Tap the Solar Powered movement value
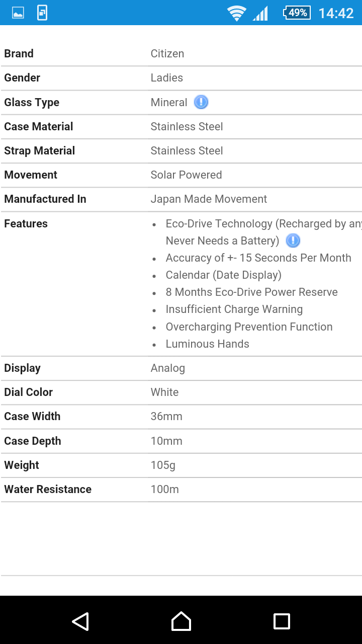362x644 pixels. click(186, 175)
